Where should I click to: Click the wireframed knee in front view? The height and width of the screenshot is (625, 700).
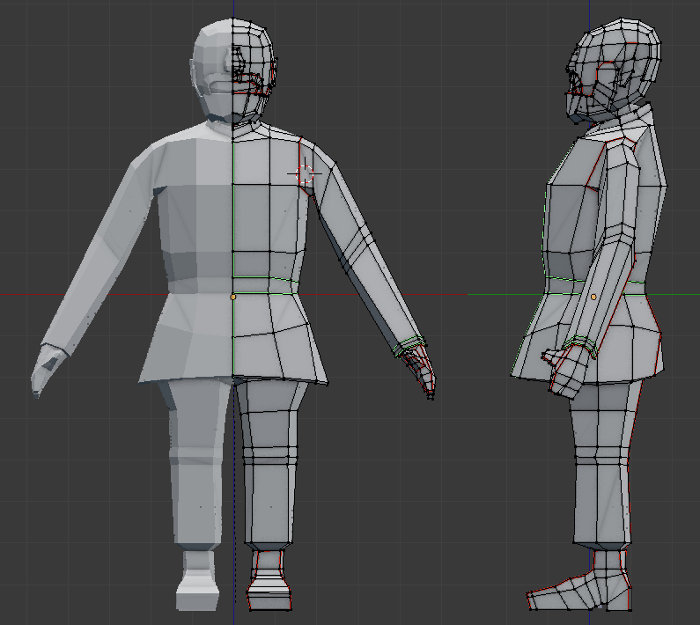(270, 455)
